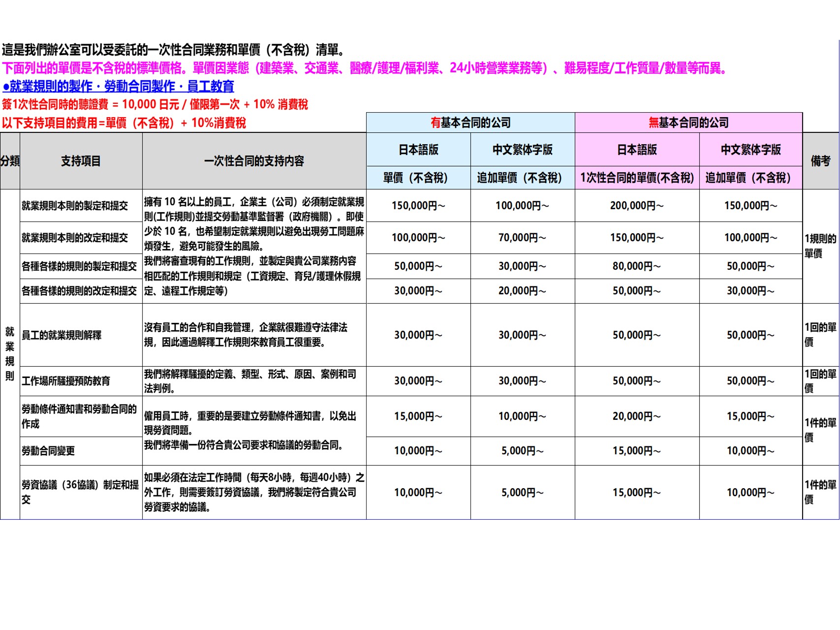This screenshot has height=630, width=840.
Task: Select the 支持項目 column header
Action: click(81, 161)
